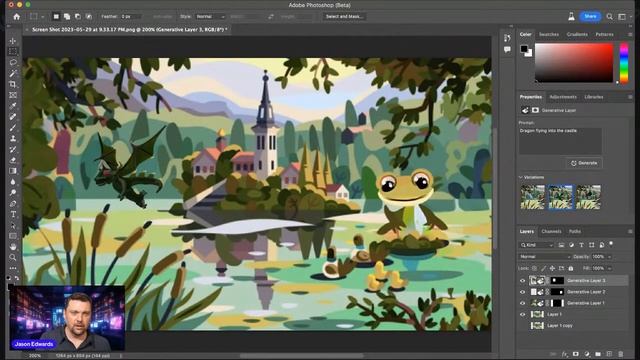The image size is (640, 360).
Task: Hide Generative Layer 1 with eye icon
Action: tap(522, 303)
